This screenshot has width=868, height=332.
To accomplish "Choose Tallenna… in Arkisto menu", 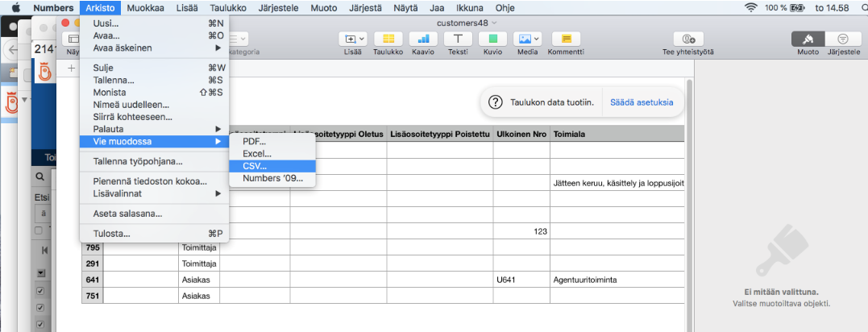I will [x=113, y=80].
